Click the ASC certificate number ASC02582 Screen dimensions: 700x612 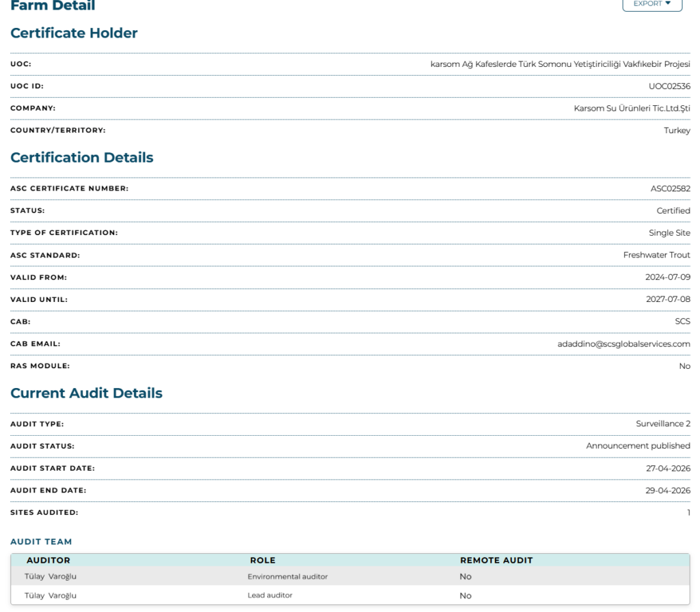pos(670,189)
